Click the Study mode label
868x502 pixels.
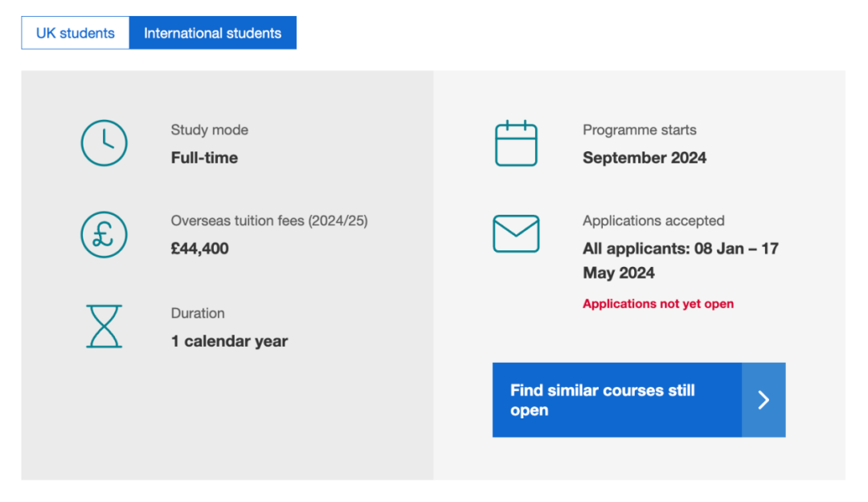point(210,130)
